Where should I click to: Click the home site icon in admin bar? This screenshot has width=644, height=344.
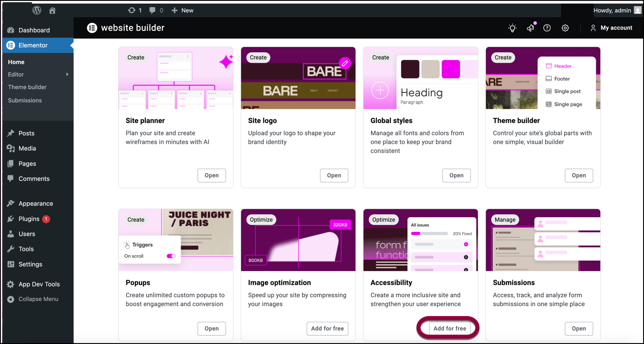[52, 10]
